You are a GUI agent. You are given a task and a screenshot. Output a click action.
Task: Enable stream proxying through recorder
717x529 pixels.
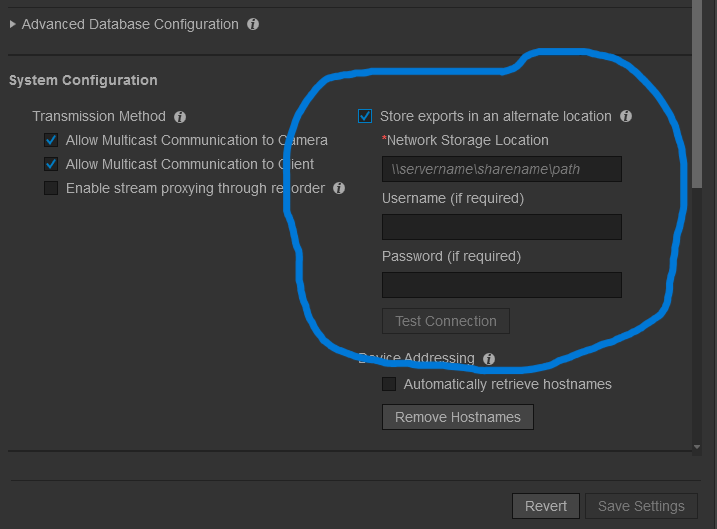click(x=51, y=189)
